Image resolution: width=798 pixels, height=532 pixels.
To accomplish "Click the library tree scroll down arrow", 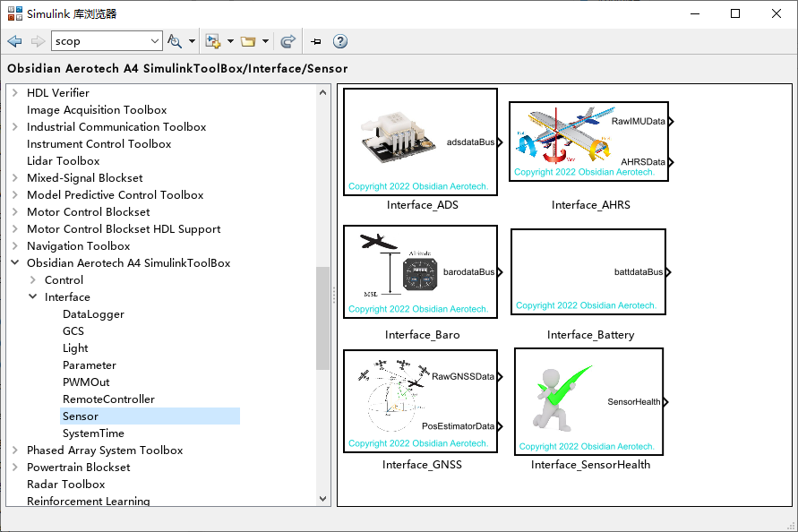I will point(322,499).
